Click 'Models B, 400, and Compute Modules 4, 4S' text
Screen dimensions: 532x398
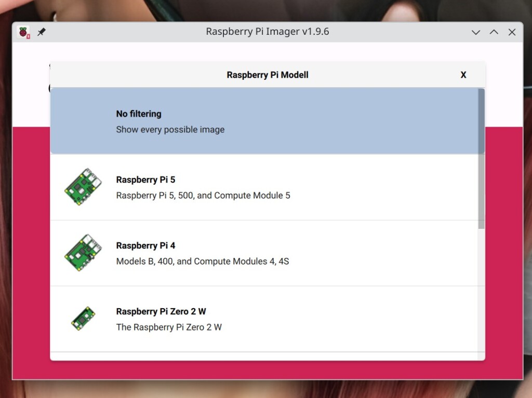[x=203, y=261]
